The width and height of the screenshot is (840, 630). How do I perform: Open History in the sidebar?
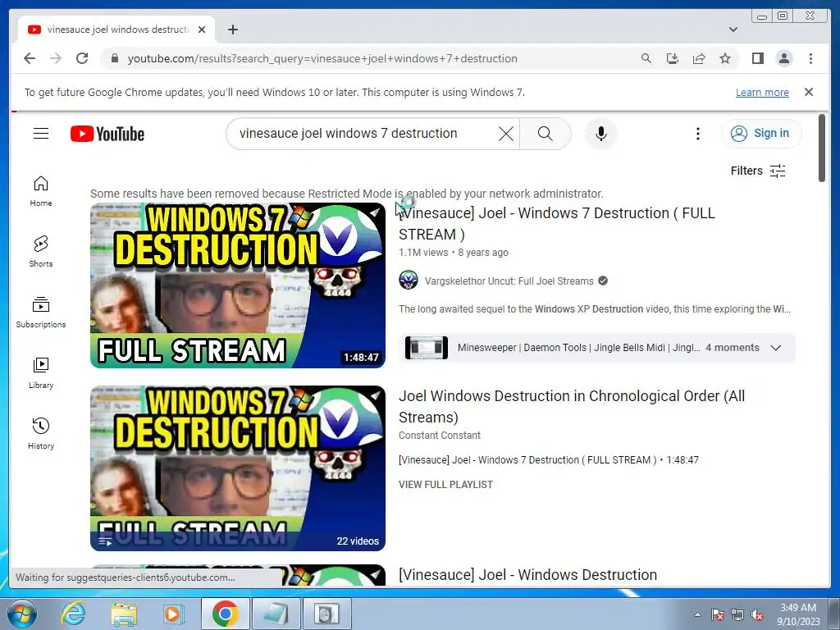click(41, 433)
